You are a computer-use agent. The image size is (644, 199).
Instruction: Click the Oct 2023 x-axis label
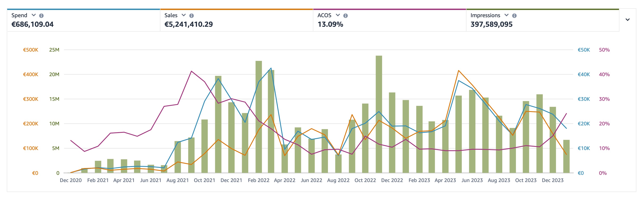point(526,180)
